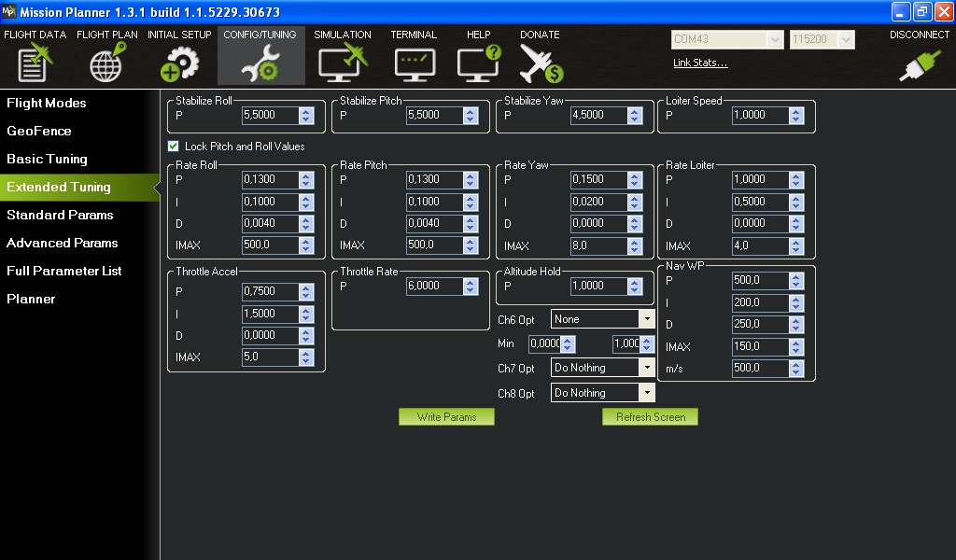Open the Help monitor icon
Viewport: 956px width, 560px height.
(479, 63)
